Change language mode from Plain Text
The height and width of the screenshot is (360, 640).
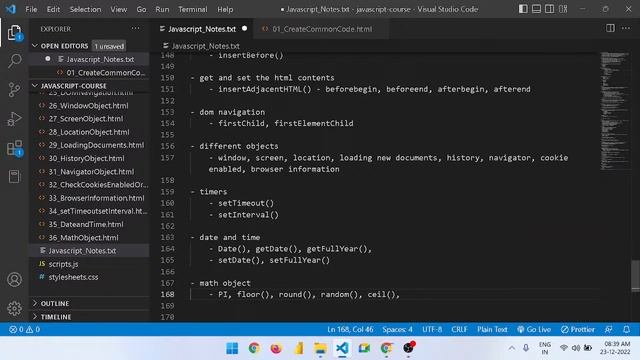(492, 329)
